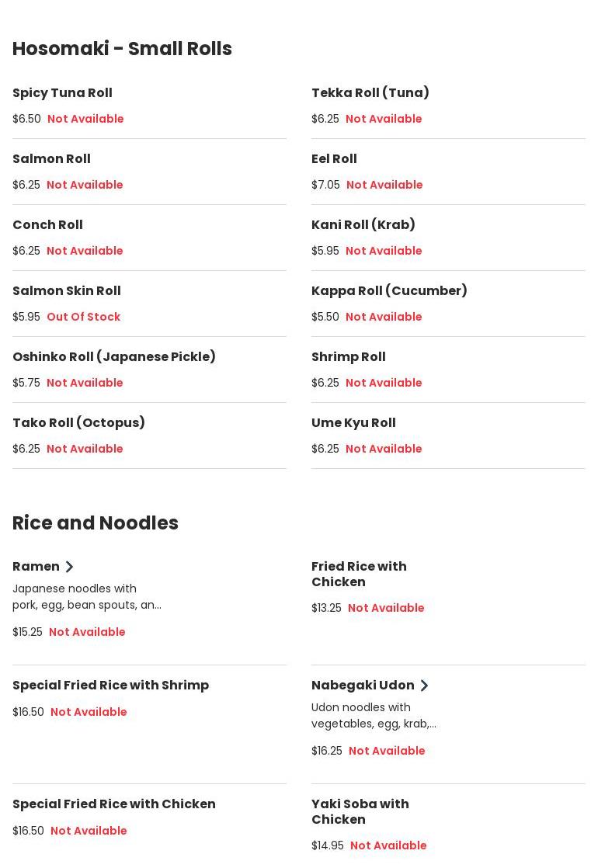Open the Spicy Tuna Roll item

[62, 93]
